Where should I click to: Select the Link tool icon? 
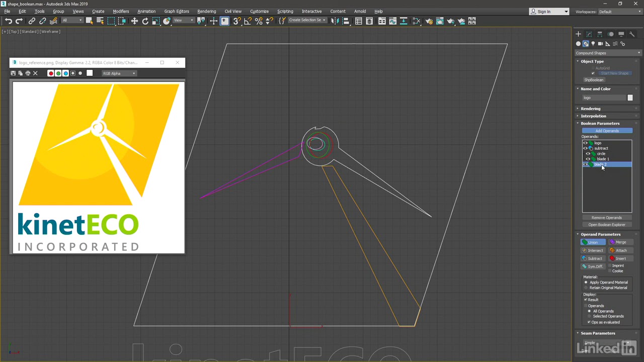(x=32, y=21)
